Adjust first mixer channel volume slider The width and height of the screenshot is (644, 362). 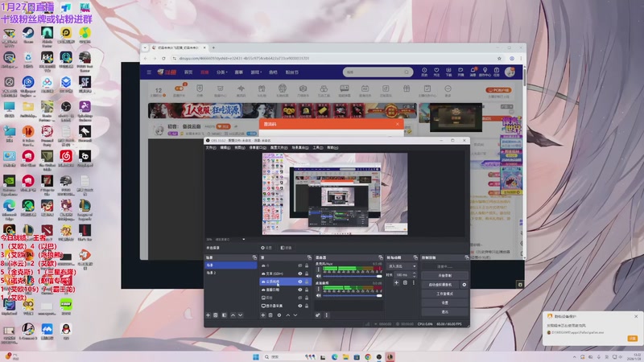pyautogui.click(x=353, y=276)
